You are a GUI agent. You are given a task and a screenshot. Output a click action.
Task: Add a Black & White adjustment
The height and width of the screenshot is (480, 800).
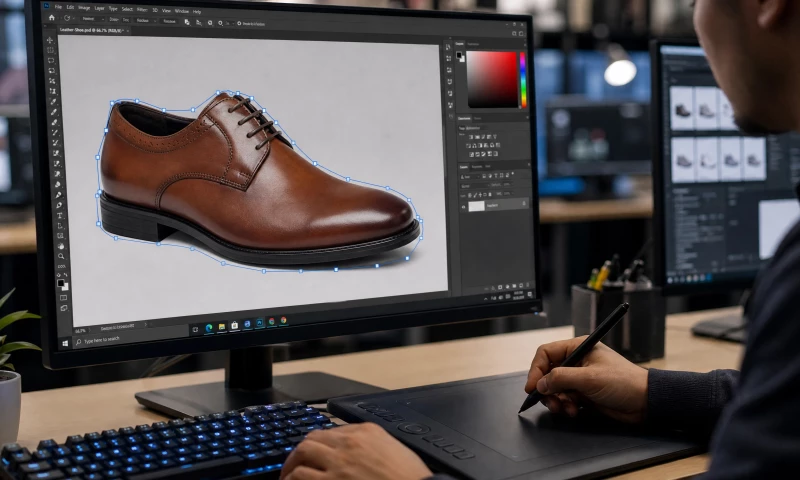tap(481, 145)
